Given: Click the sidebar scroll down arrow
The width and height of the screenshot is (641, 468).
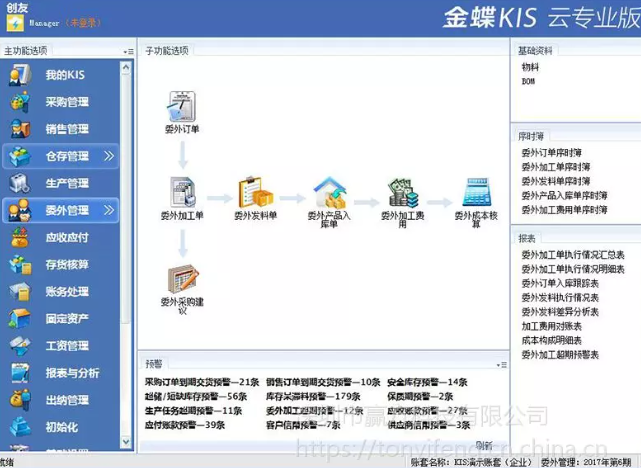Looking at the screenshot, I should [126, 442].
